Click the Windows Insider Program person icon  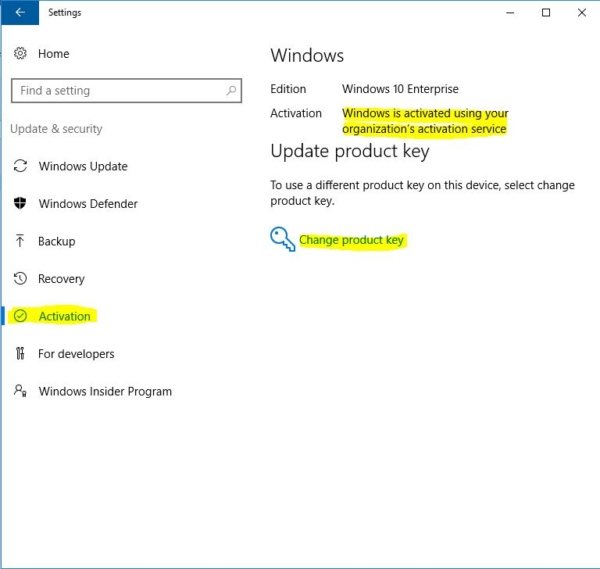pyautogui.click(x=20, y=391)
